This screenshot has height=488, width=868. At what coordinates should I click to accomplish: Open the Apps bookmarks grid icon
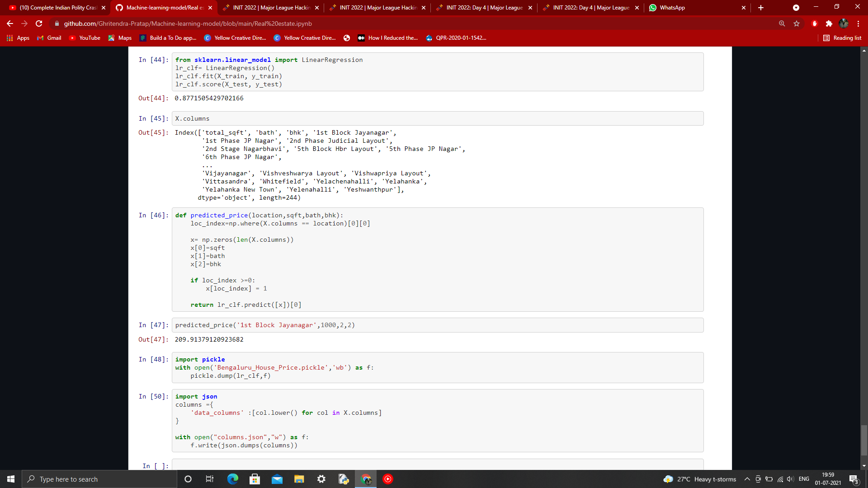click(9, 38)
